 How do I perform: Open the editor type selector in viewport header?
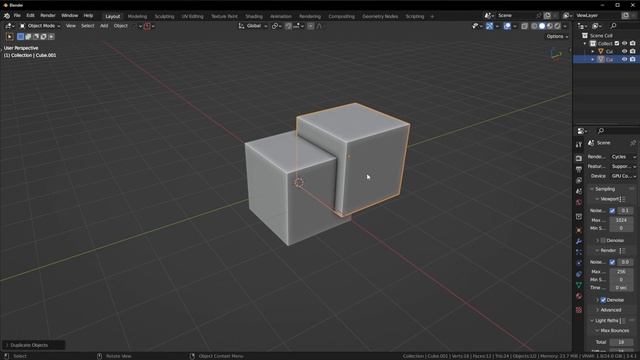tap(9, 26)
